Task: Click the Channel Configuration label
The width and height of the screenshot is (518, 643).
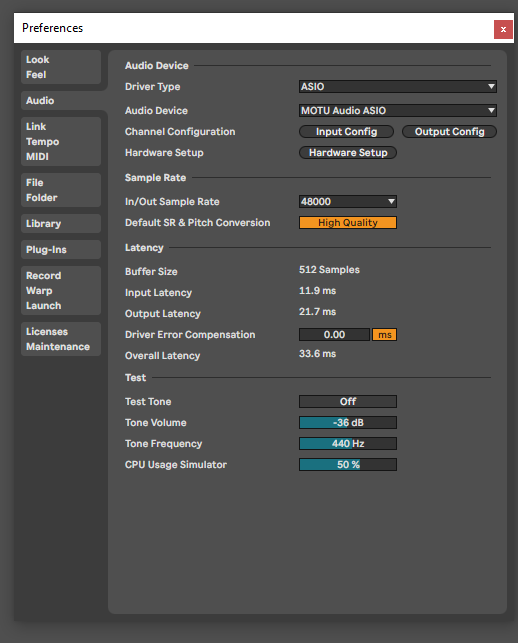Action: point(180,132)
